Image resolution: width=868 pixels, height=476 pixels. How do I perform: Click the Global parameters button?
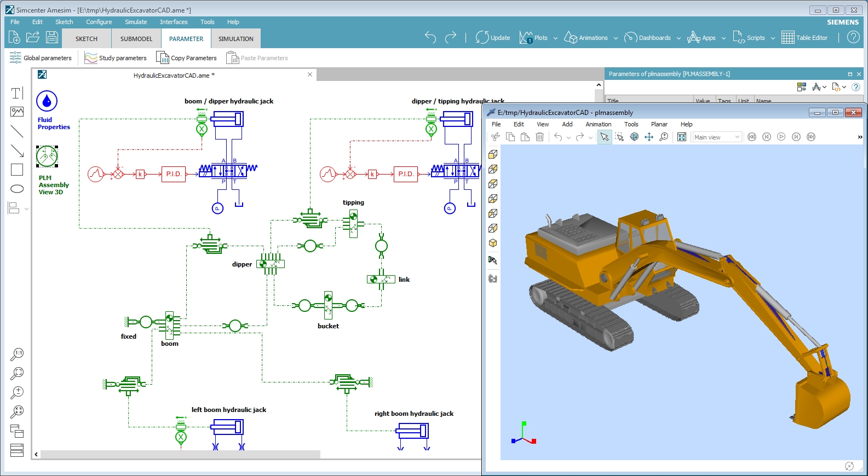pos(41,58)
